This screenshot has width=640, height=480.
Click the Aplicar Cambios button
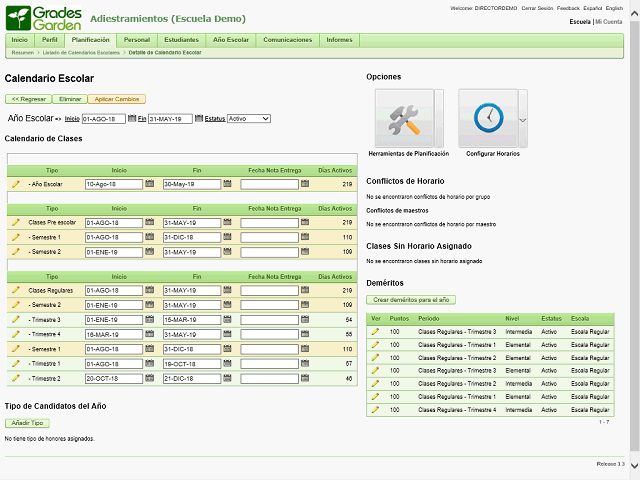(x=117, y=99)
